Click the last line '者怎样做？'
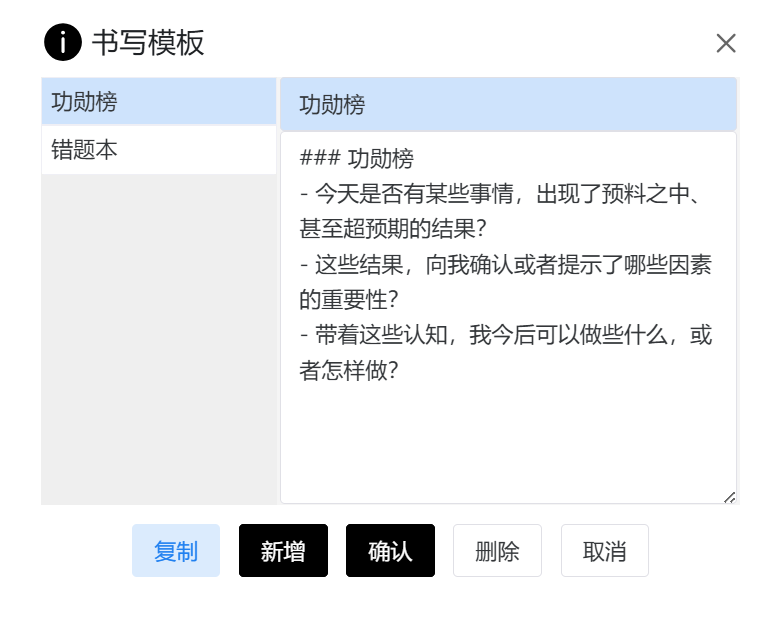This screenshot has width=775, height=617. click(x=349, y=370)
